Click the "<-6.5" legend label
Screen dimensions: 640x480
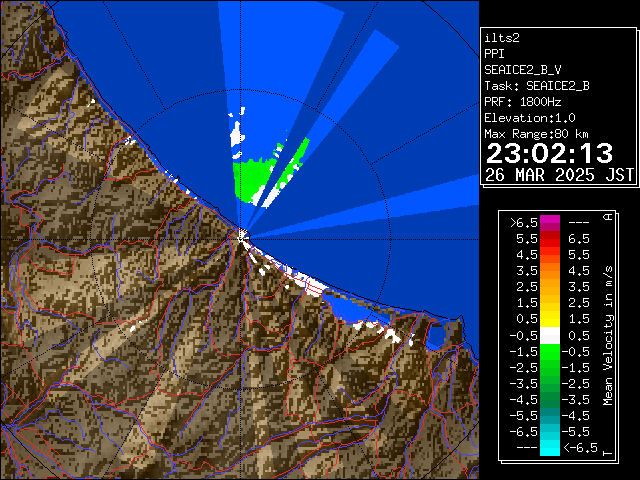[x=580, y=447]
